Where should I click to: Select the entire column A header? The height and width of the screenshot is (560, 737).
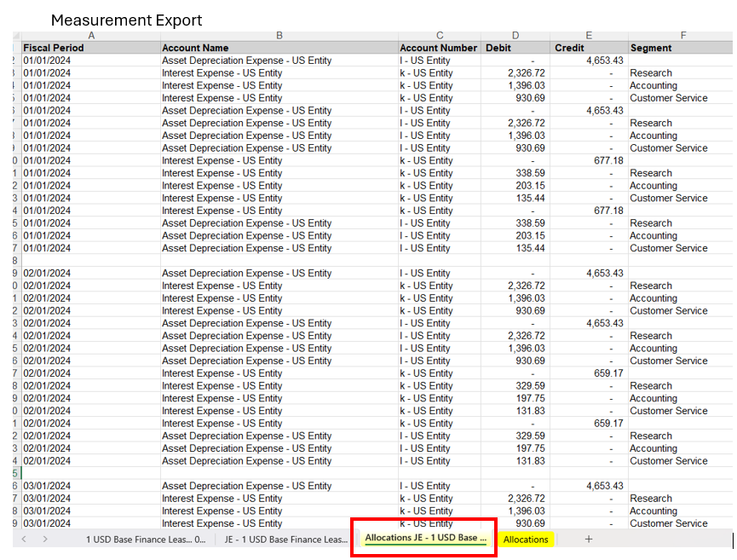pos(91,36)
